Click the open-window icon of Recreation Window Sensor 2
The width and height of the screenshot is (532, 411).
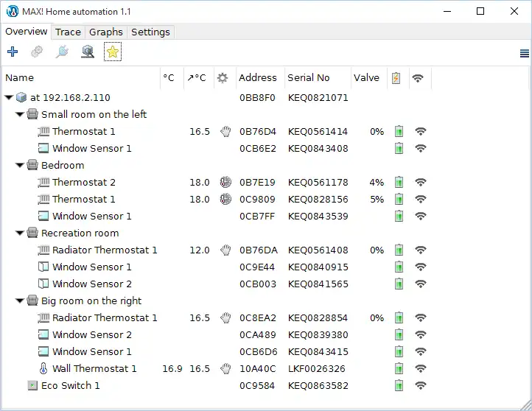43,284
